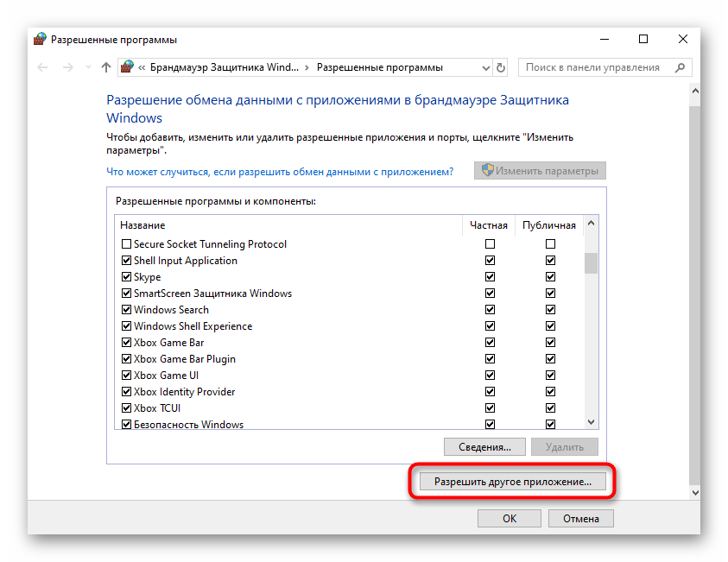
Task: Click the breadcrumb chevron before Брандмауэр
Action: [x=142, y=67]
